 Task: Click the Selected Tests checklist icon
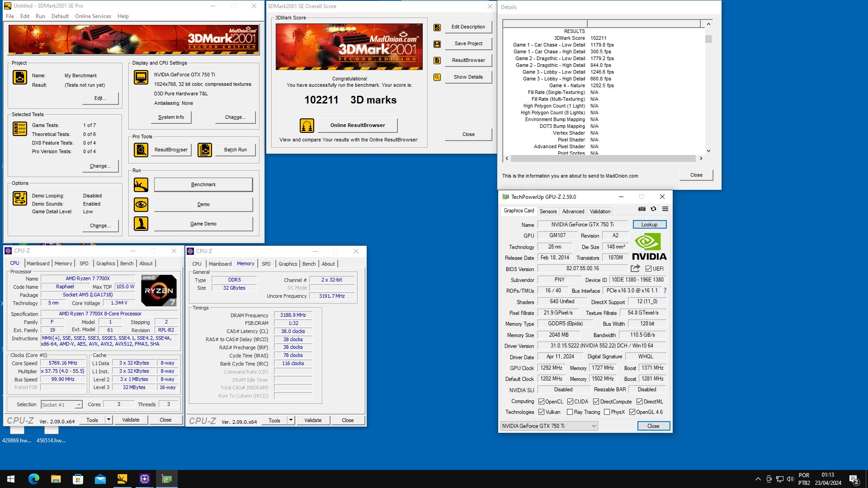click(x=19, y=129)
